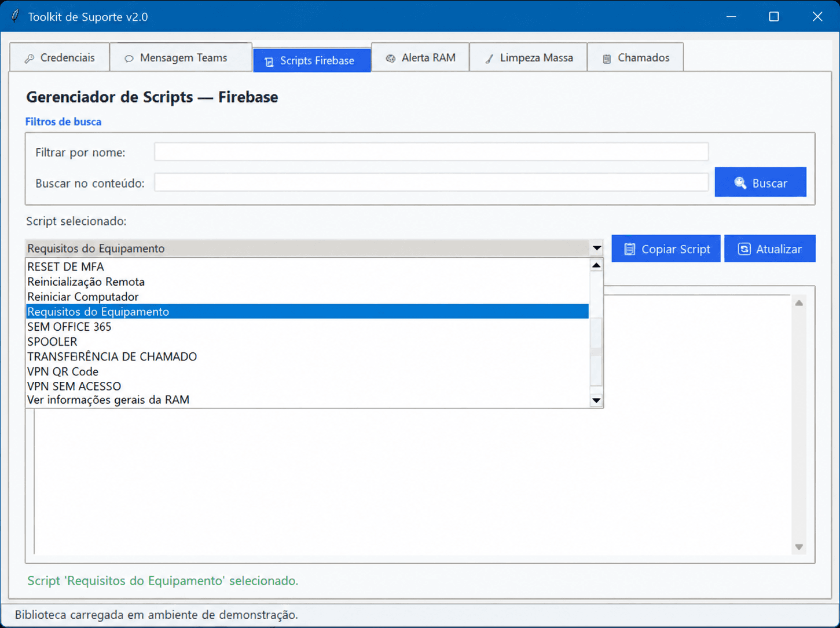Screen dimensions: 840x628
Task: Click the key icon on the Credenciais tab
Action: point(30,58)
